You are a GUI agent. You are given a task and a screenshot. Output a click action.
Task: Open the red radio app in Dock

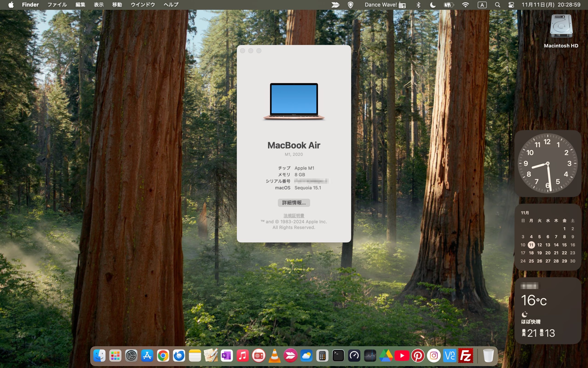(259, 356)
